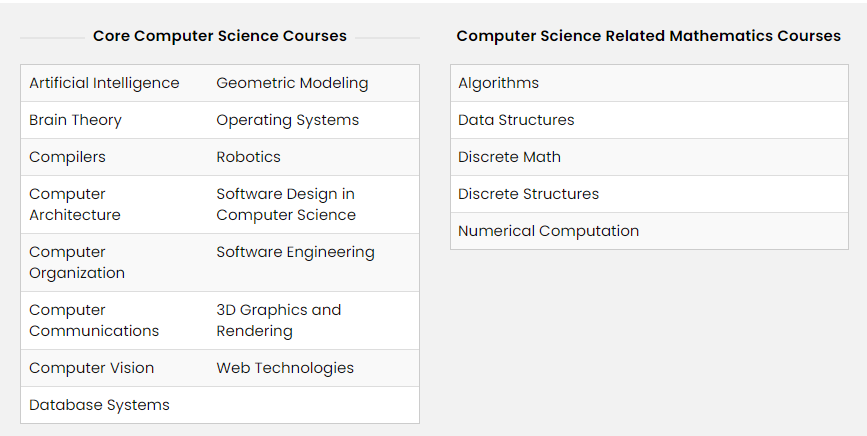Click the Artificial Intelligence course entry
867x436 pixels.
[x=104, y=83]
